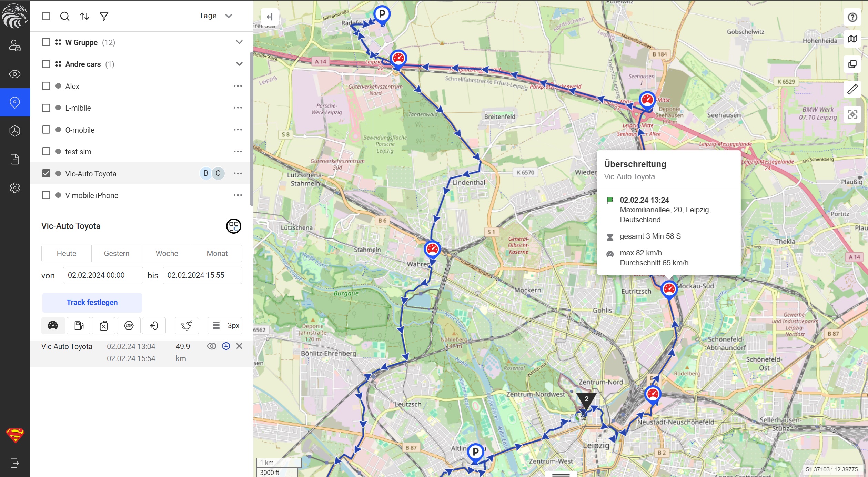The height and width of the screenshot is (477, 868).
Task: Click the B badge on Vic-Auto Toyota
Action: pyautogui.click(x=206, y=173)
